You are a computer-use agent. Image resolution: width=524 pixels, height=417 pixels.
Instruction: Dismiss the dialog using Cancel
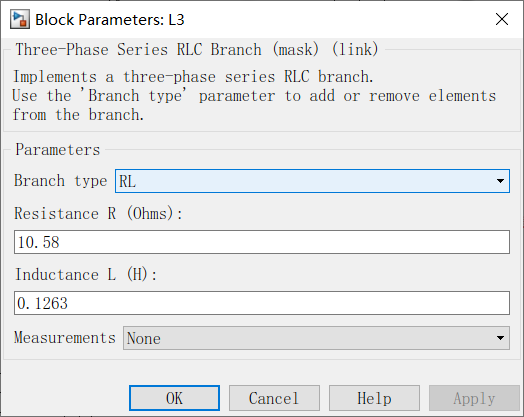(x=274, y=398)
